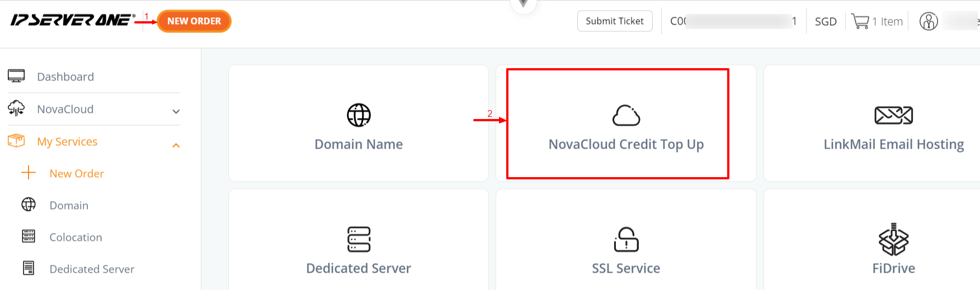Screen dimensions: 980x290
Task: Select Colocation in the sidebar
Action: click(76, 237)
